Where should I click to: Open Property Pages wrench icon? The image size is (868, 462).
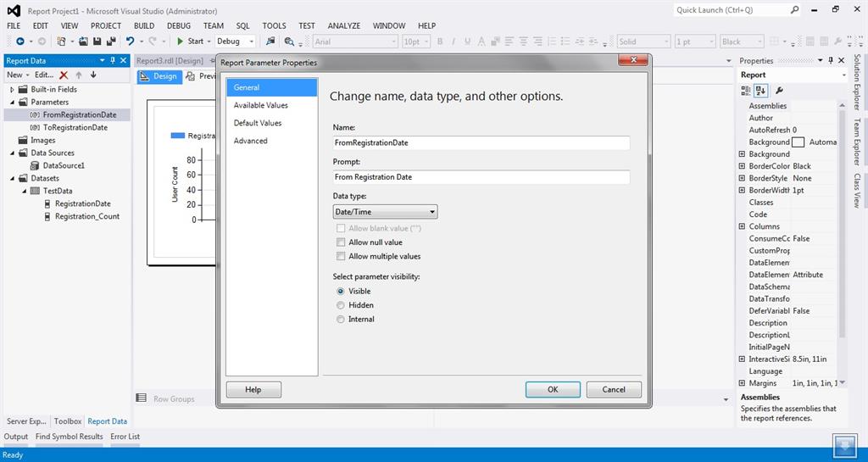[779, 91]
